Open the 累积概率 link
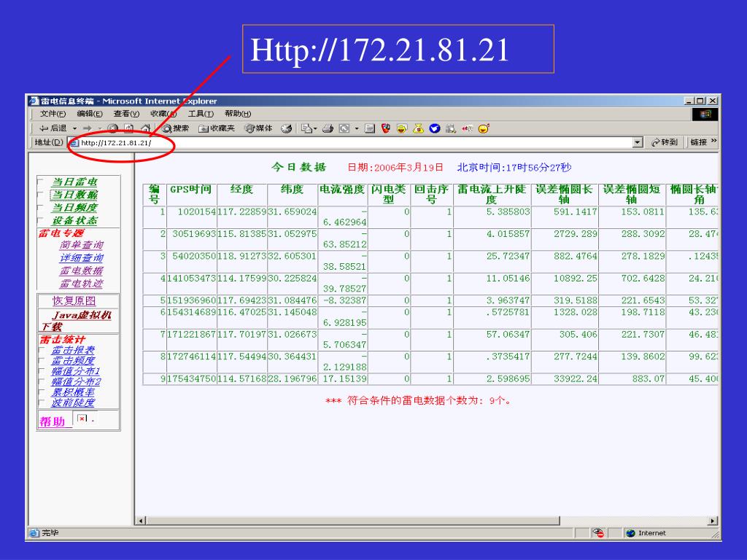The height and width of the screenshot is (560, 747). coord(73,392)
